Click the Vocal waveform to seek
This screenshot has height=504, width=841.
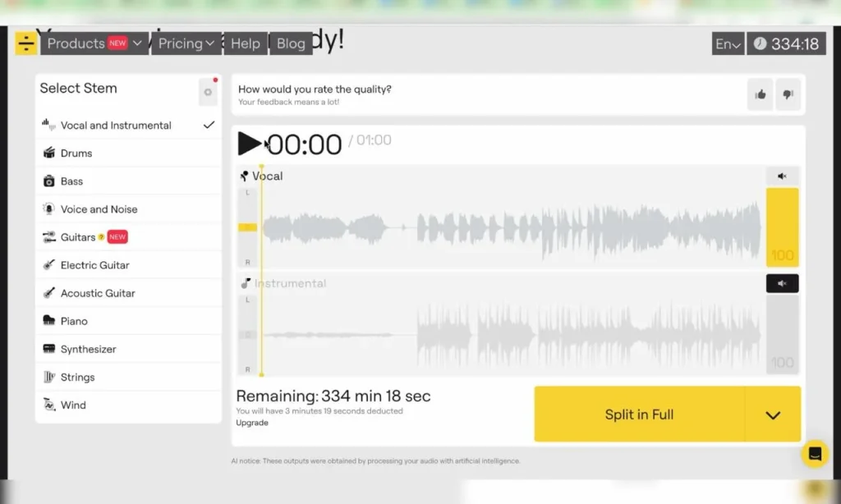point(512,227)
